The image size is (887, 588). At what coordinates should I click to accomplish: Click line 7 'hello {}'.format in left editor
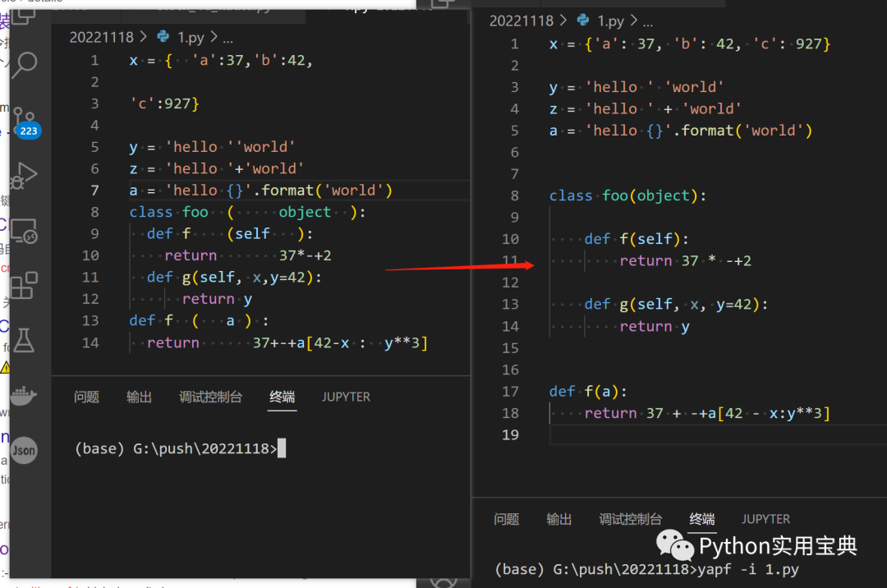[261, 191]
